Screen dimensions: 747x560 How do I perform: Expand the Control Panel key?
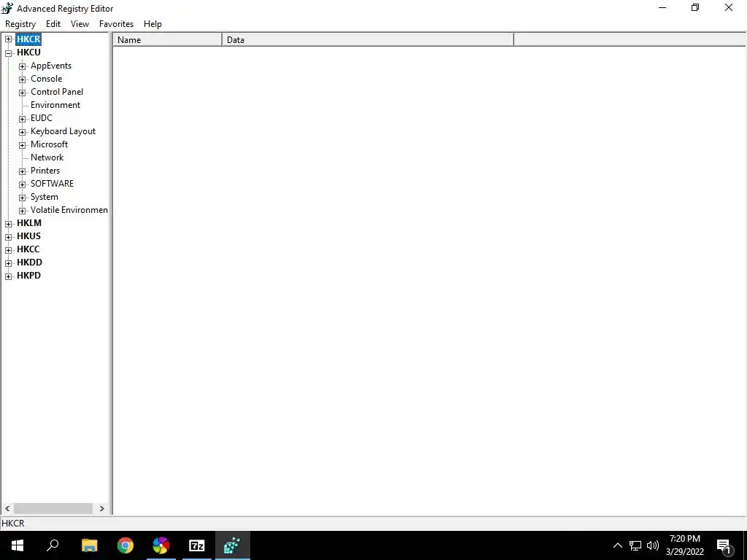click(x=23, y=93)
